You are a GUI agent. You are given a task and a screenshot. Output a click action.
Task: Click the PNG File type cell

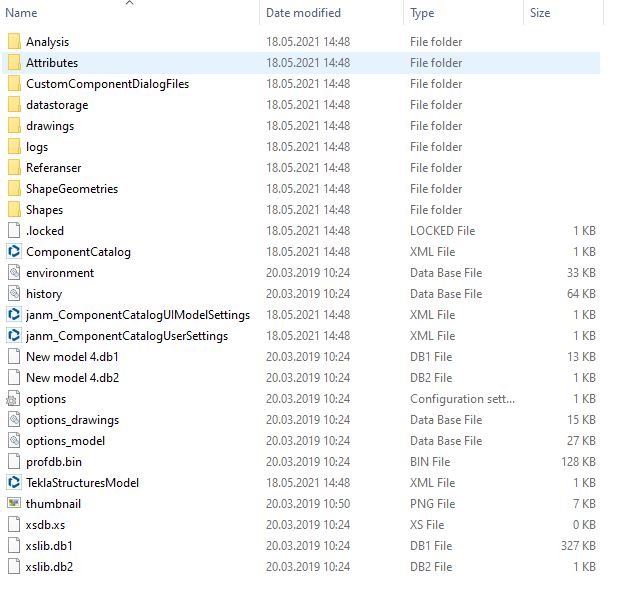432,504
